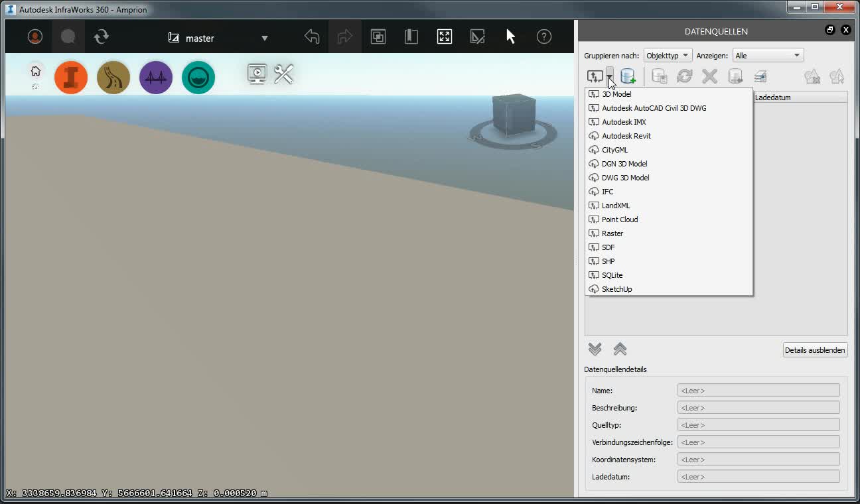Viewport: 860px width, 504px height.
Task: Select the arrow pointer tool
Action: pyautogui.click(x=511, y=37)
